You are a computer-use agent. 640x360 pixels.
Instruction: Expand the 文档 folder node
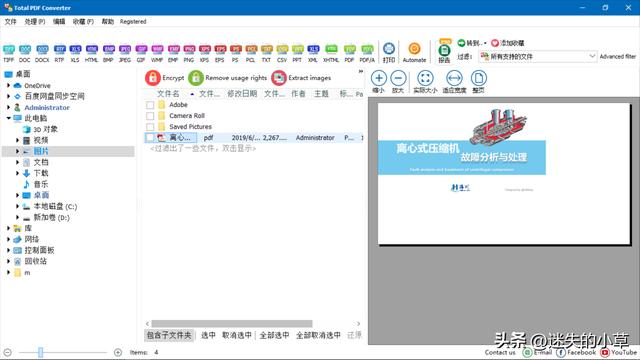click(18, 162)
